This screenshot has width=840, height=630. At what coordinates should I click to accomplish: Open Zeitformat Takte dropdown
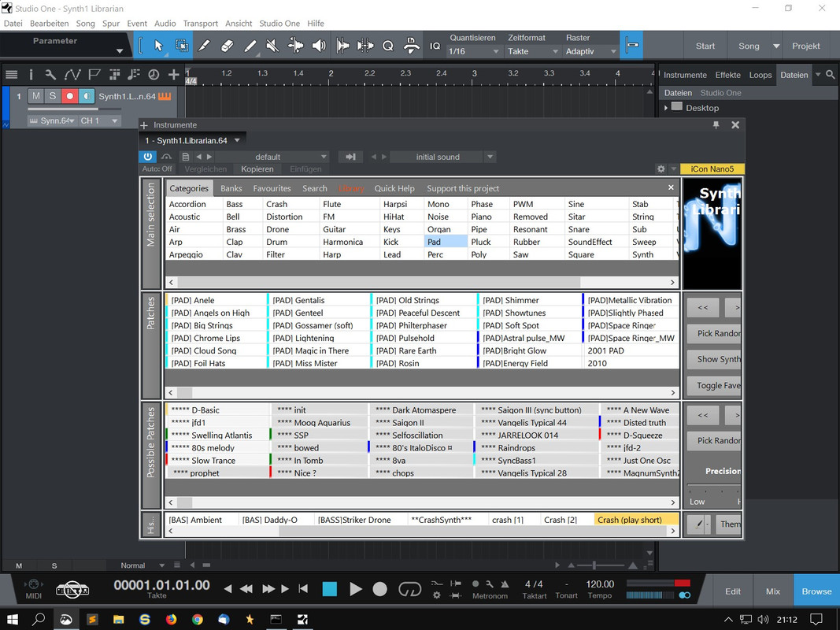533,51
